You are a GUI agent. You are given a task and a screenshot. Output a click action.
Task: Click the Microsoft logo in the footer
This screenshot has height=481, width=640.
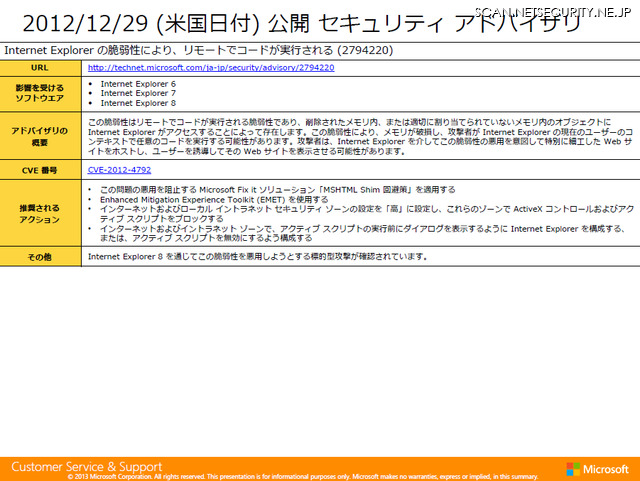tap(598, 469)
